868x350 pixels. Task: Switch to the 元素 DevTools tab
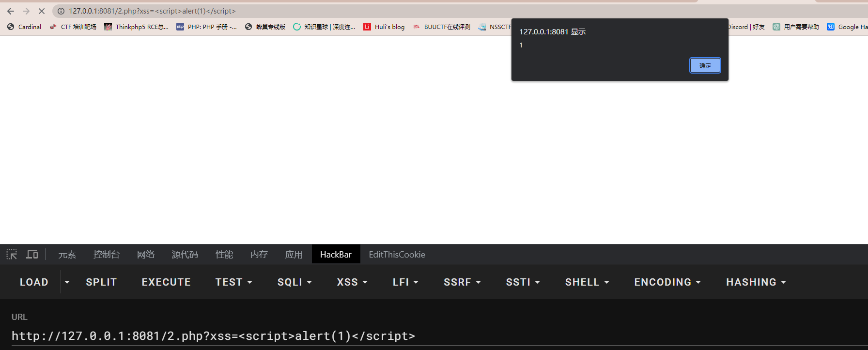(x=67, y=254)
